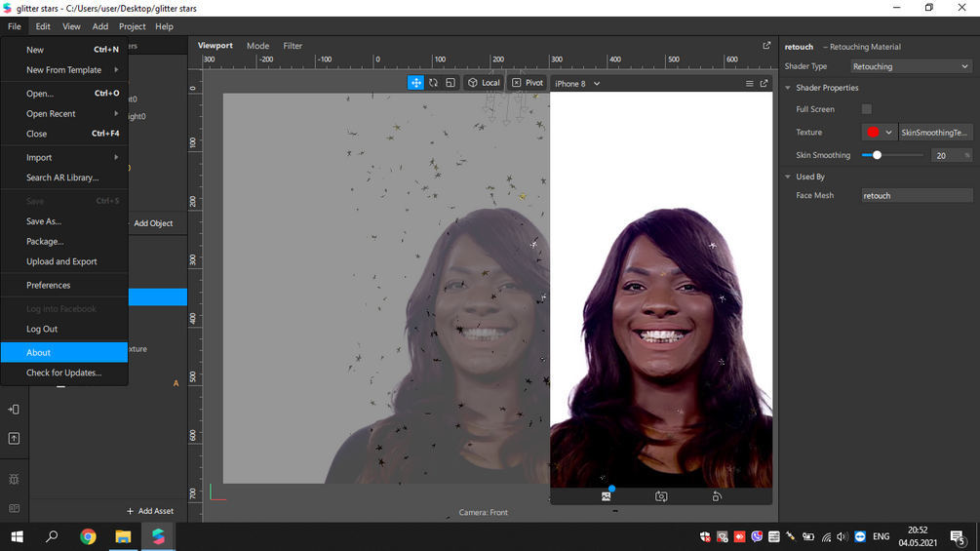
Task: Toggle Full Screen checkbox
Action: (866, 109)
